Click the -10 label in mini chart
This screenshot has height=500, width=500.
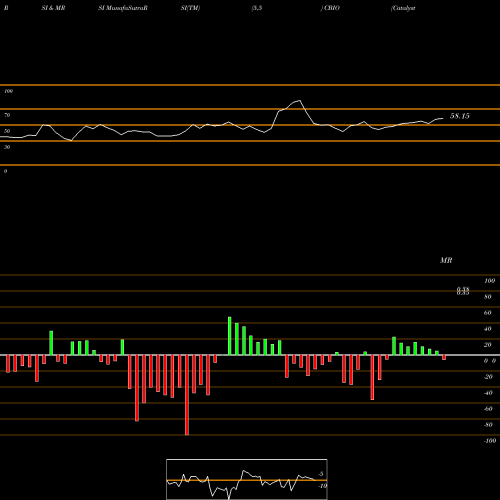pos(322,486)
